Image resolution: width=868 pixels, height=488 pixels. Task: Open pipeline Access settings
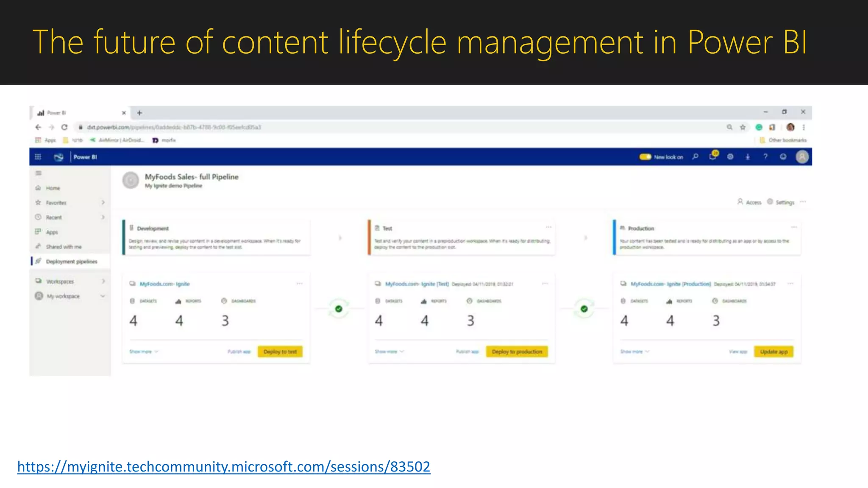click(x=749, y=202)
